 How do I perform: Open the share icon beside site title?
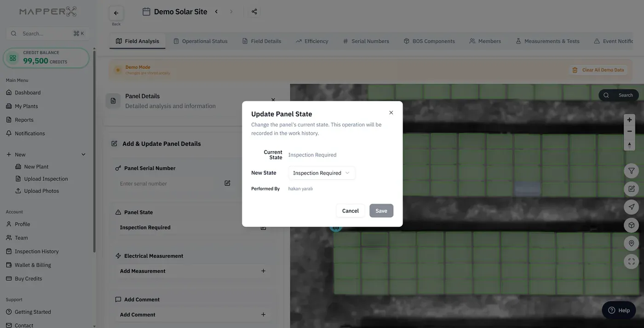point(254,12)
